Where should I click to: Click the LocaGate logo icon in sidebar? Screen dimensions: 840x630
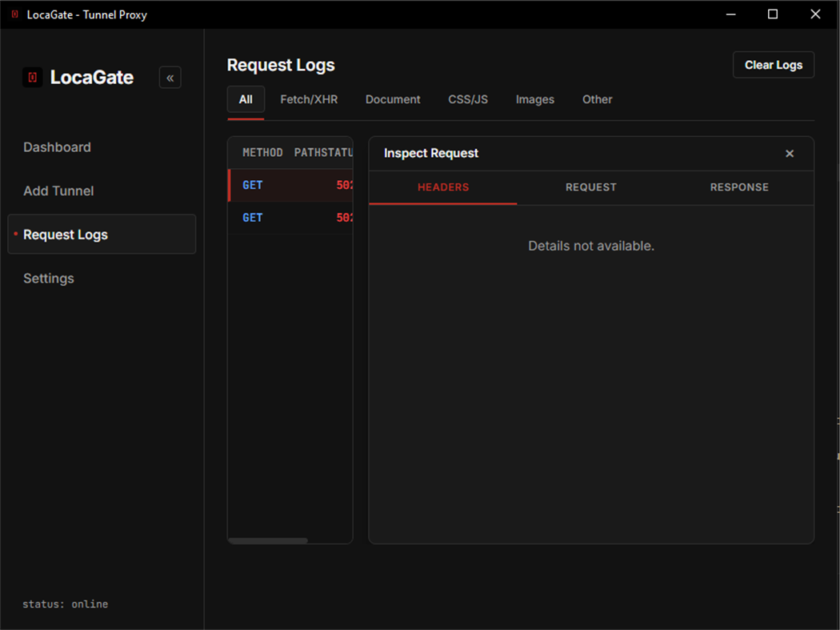tap(32, 77)
